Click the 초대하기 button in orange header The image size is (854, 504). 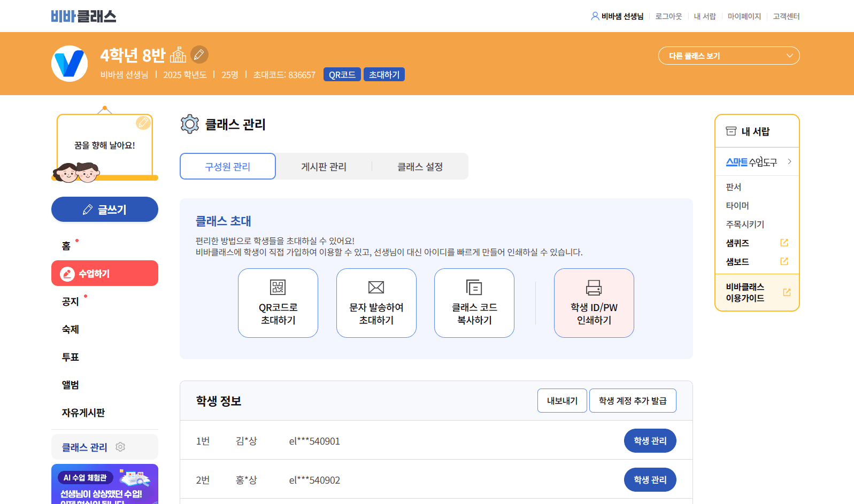click(384, 74)
